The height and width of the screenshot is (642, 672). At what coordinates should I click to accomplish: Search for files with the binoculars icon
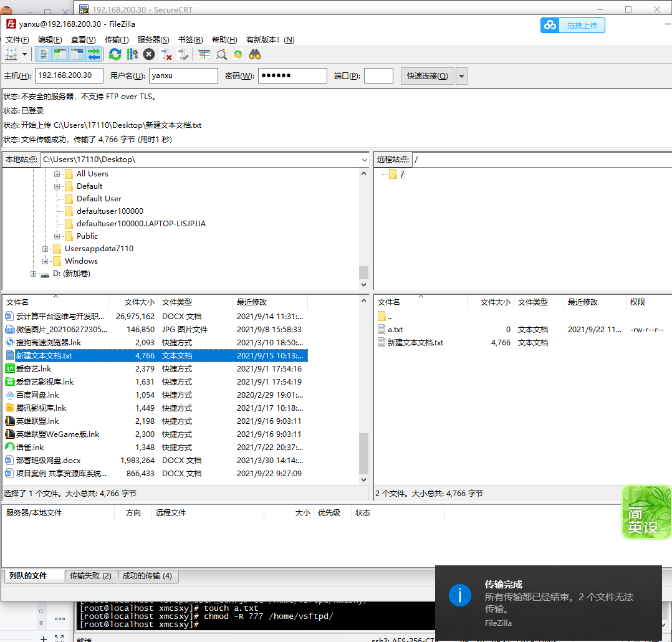(255, 54)
